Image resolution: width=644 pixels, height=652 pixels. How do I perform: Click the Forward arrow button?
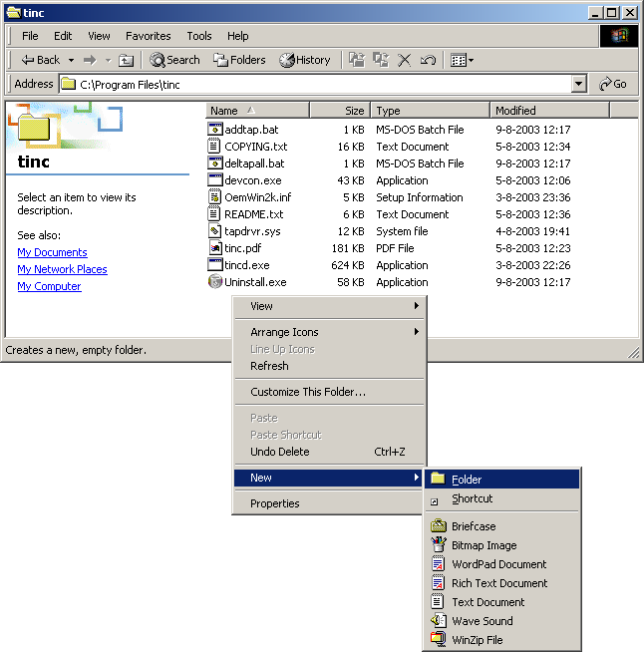pyautogui.click(x=90, y=60)
